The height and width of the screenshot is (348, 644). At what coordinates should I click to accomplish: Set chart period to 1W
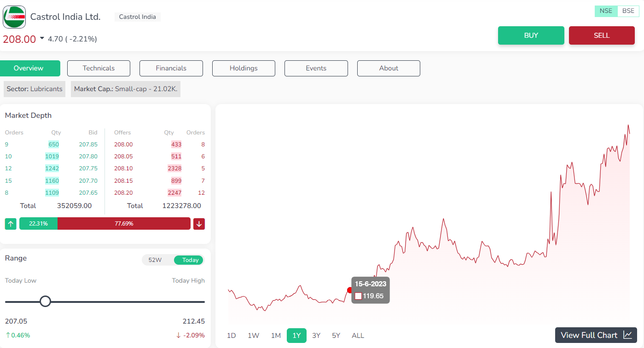pos(254,336)
